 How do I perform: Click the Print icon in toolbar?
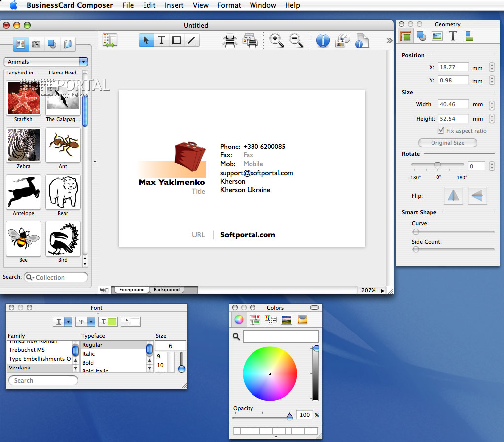pyautogui.click(x=230, y=40)
